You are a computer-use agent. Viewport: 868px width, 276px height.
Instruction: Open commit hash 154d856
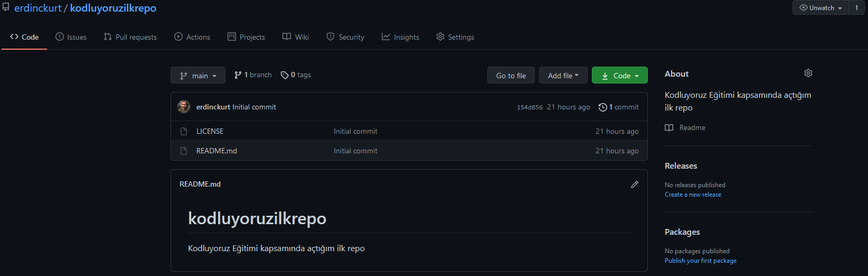point(530,107)
